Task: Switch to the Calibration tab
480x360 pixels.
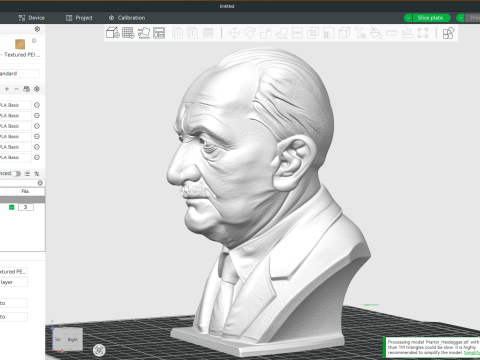Action: (x=127, y=18)
